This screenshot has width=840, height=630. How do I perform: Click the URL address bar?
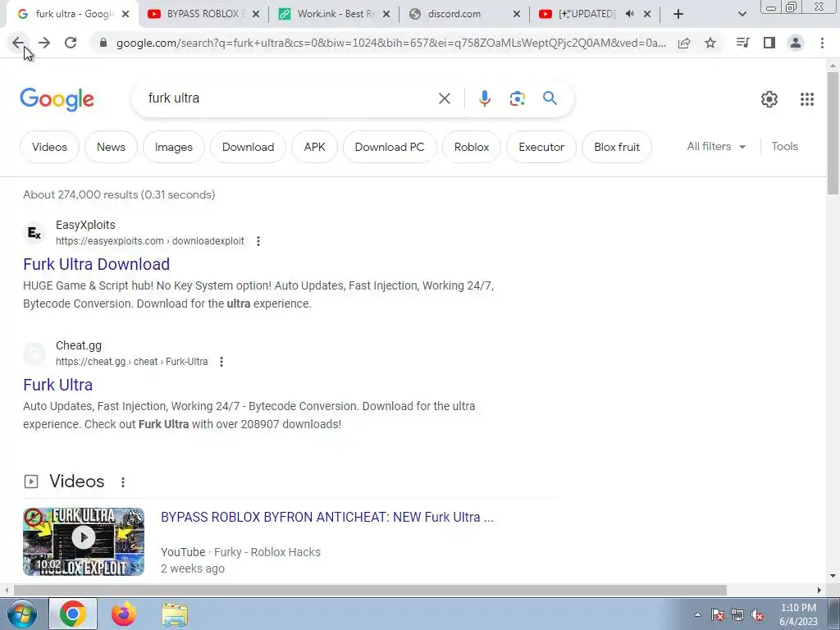(x=390, y=43)
